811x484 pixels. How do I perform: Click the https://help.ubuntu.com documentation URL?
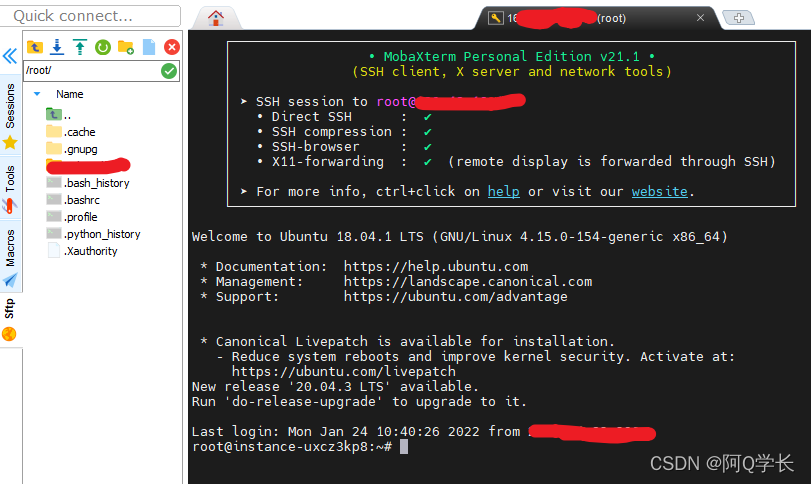coord(436,266)
